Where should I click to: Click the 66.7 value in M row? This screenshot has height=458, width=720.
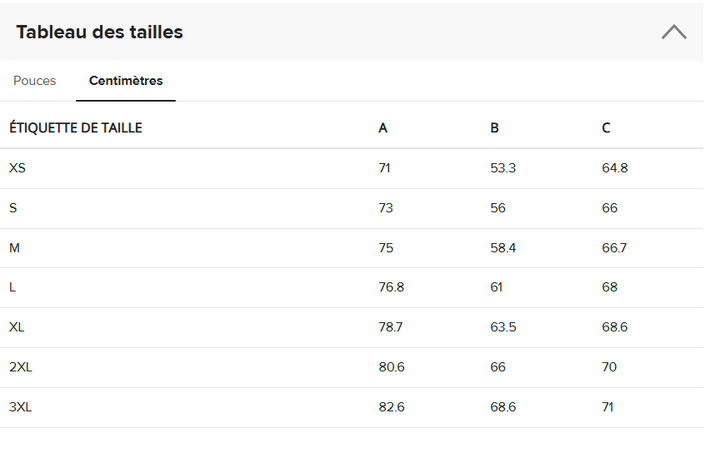[614, 248]
